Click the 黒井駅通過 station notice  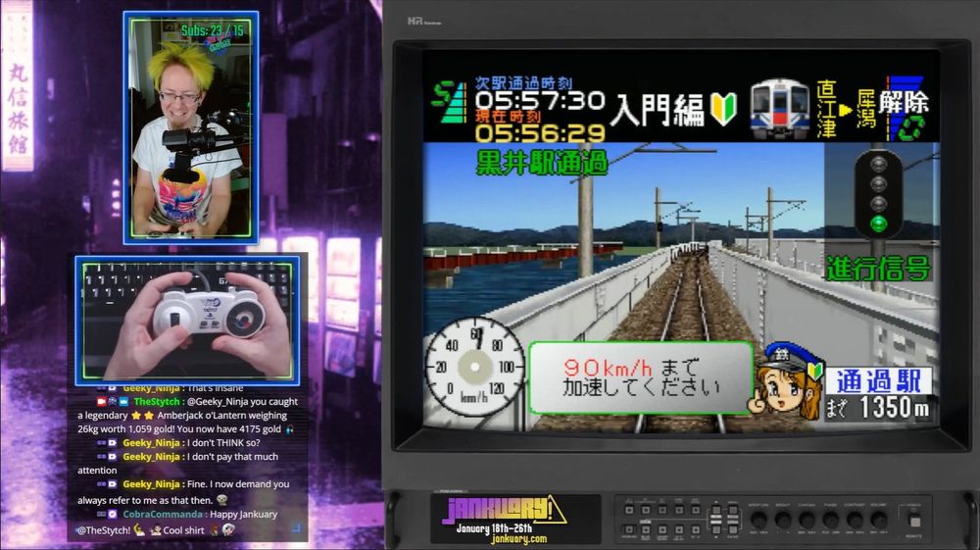point(541,163)
